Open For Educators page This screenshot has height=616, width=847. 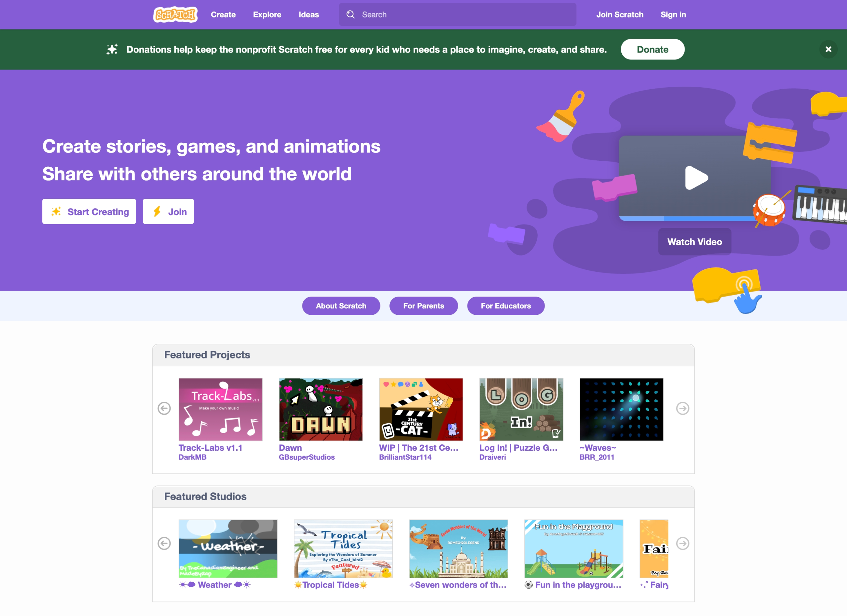(x=506, y=306)
